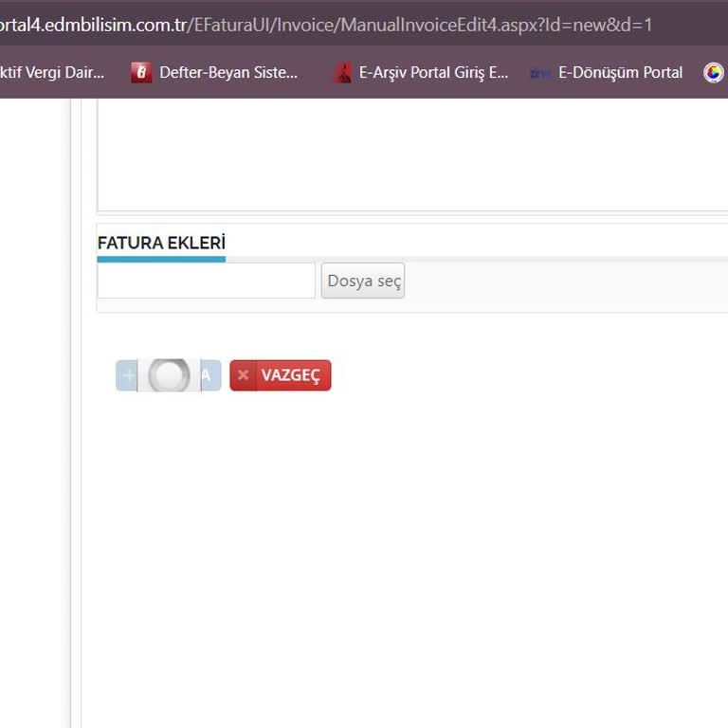Click the Dosya seç button
Image resolution: width=728 pixels, height=728 pixels.
(363, 281)
